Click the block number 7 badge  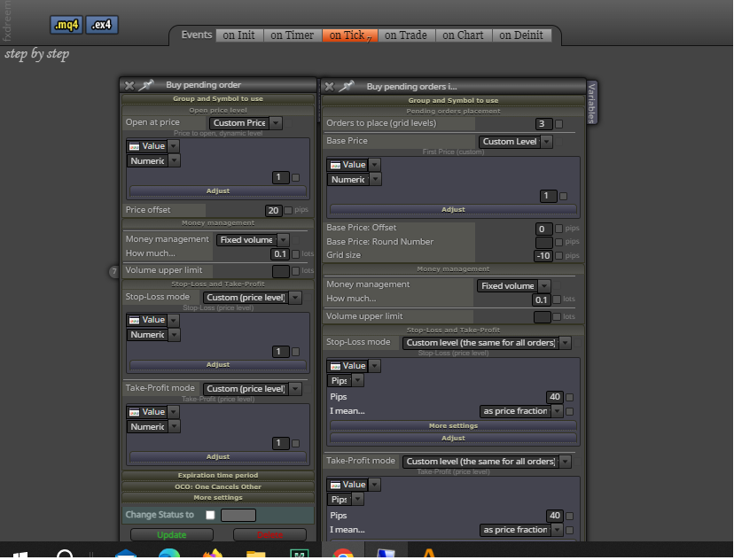click(x=113, y=271)
